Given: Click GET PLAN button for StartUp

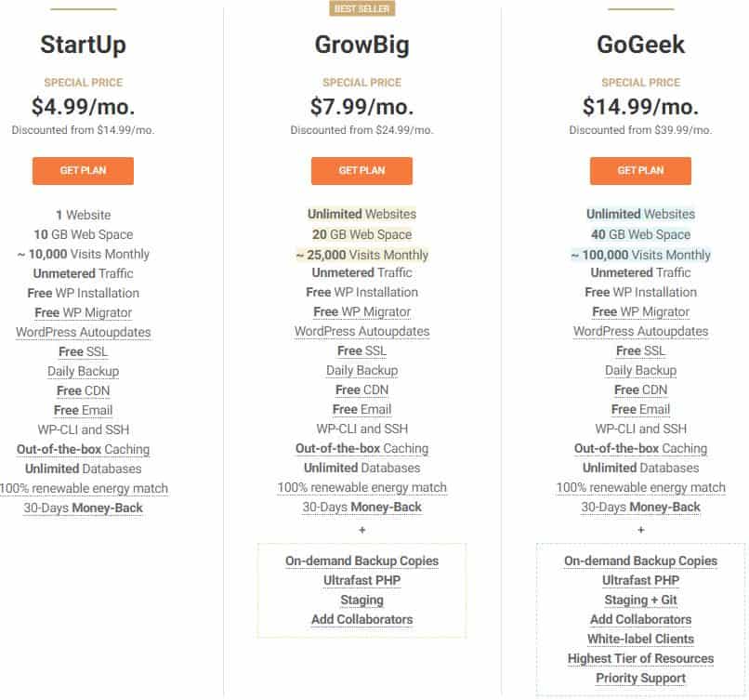Looking at the screenshot, I should 83,171.
